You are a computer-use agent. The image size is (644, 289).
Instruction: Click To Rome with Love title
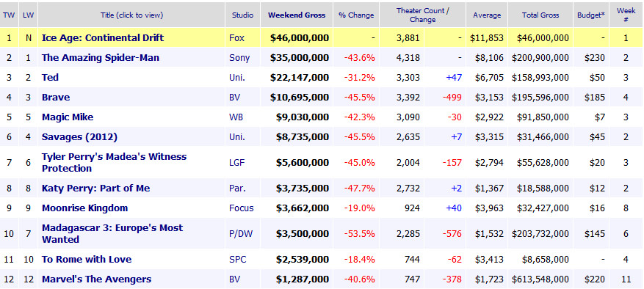click(x=87, y=259)
